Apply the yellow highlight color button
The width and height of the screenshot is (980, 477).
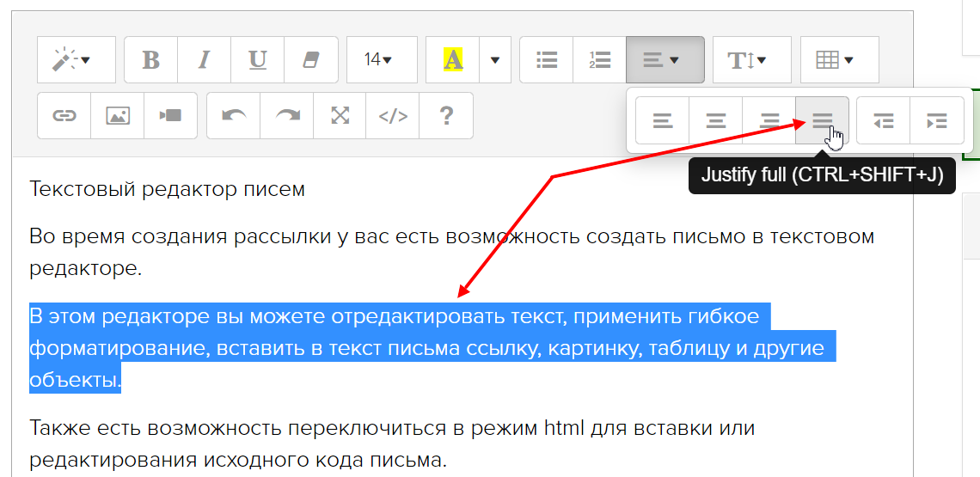click(452, 59)
